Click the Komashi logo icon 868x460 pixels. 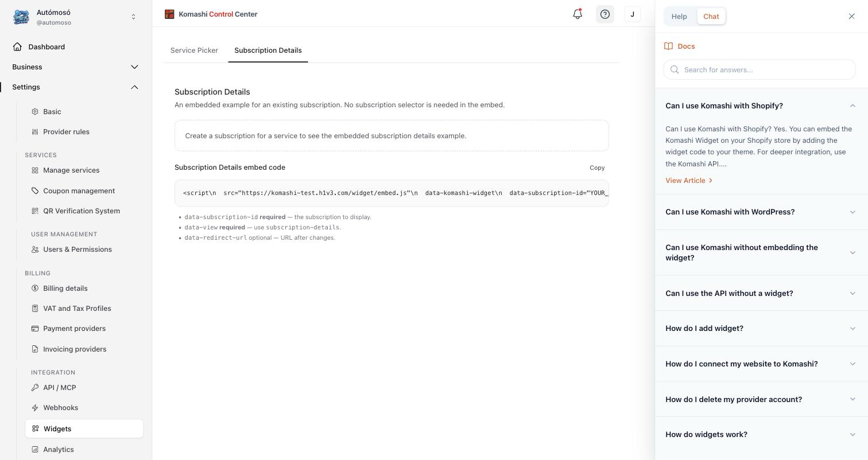click(x=169, y=14)
